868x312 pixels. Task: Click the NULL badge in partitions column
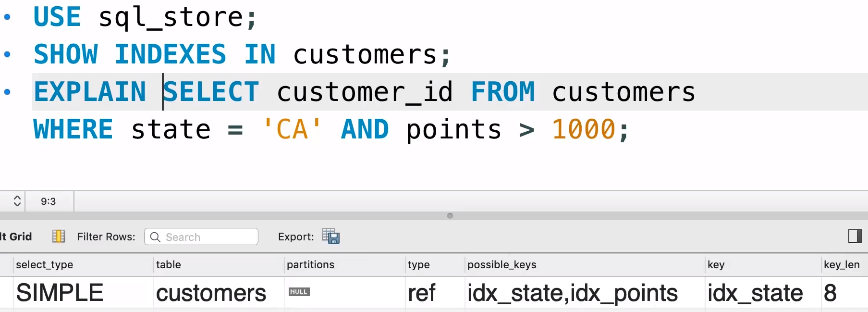(299, 292)
